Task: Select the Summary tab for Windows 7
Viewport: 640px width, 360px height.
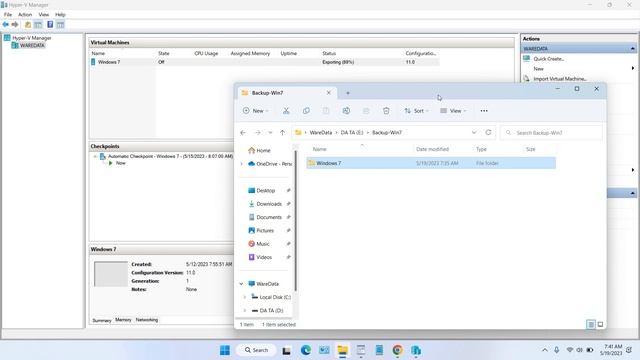Action: (x=102, y=320)
